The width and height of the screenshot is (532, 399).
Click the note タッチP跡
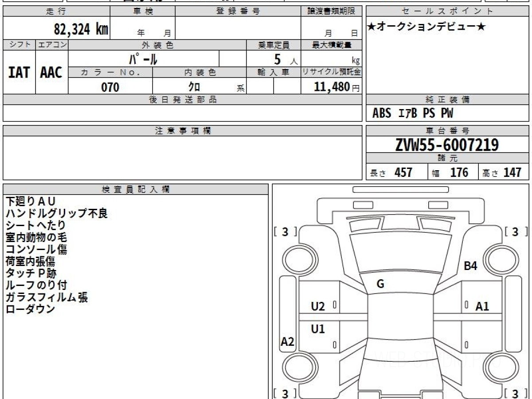click(x=31, y=274)
